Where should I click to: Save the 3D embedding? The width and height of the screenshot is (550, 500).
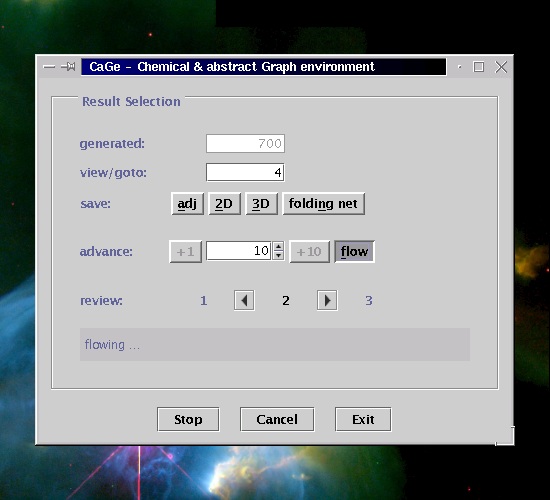(x=261, y=204)
